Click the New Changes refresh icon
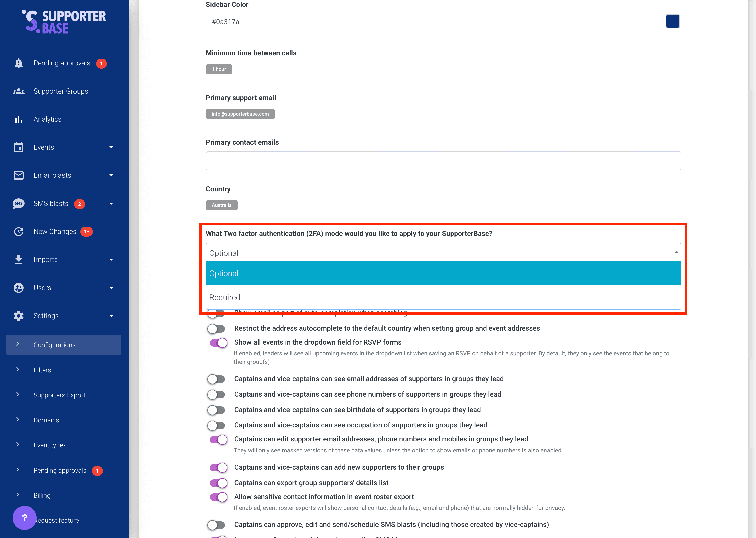Image resolution: width=756 pixels, height=538 pixels. pyautogui.click(x=19, y=232)
